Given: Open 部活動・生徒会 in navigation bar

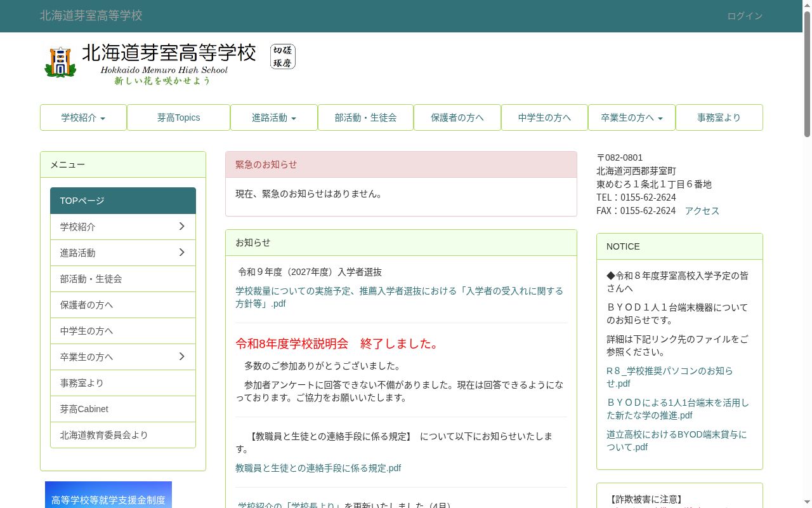Looking at the screenshot, I should [x=365, y=117].
